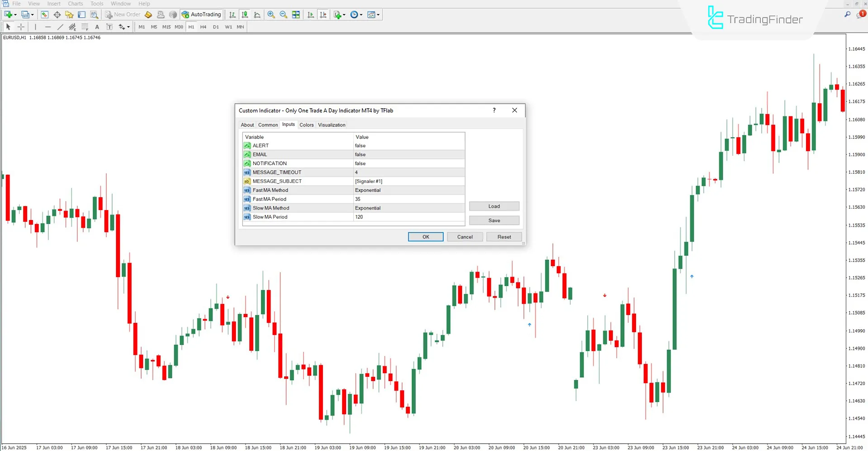Add a text label with the A tool

coord(97,27)
